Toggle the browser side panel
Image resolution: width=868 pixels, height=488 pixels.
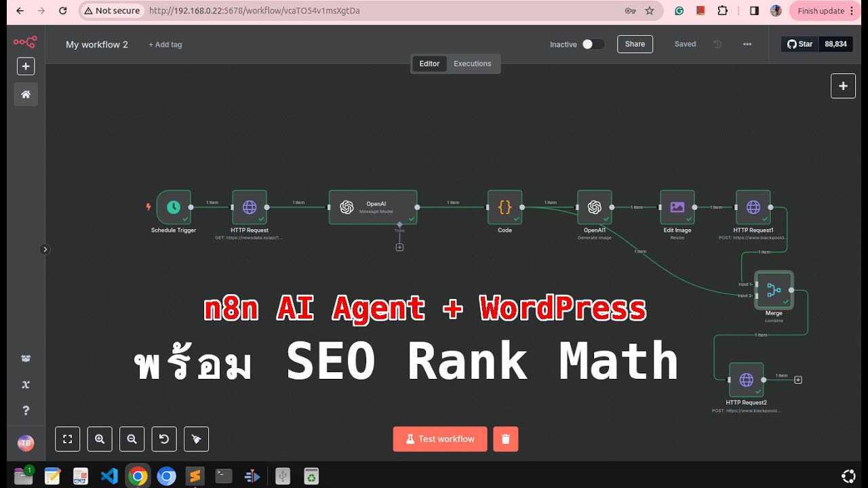click(x=754, y=11)
